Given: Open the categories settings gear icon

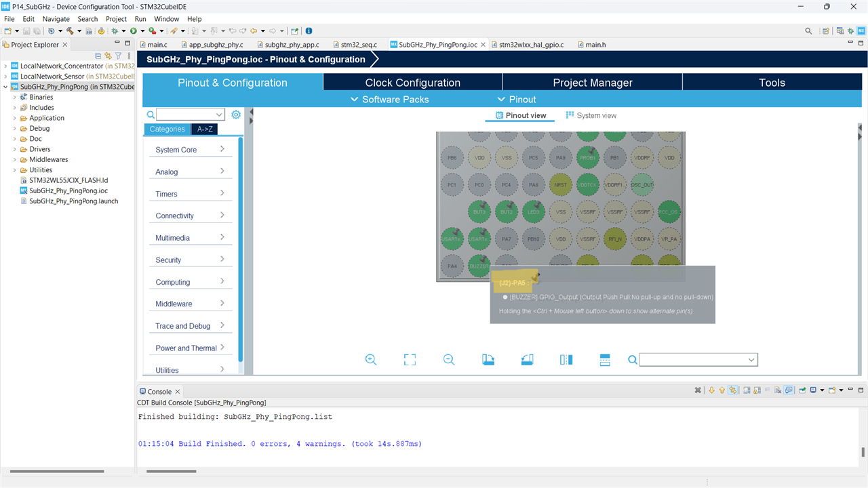Looking at the screenshot, I should tap(236, 115).
